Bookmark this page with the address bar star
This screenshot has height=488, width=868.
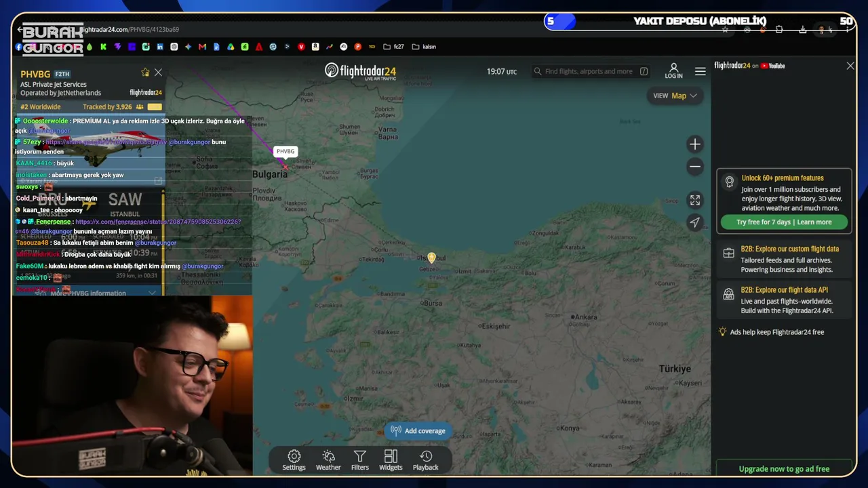point(725,30)
